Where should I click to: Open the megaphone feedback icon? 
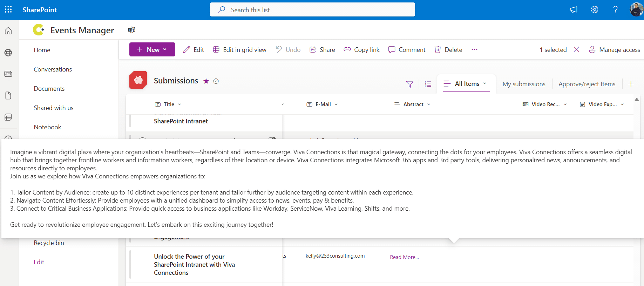click(574, 9)
